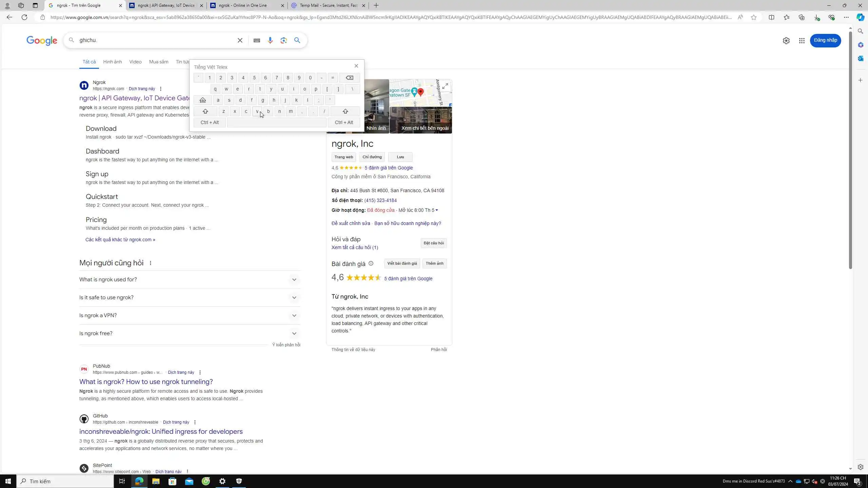Click the page vertical scrollbar
This screenshot has width=868, height=488.
(850, 149)
